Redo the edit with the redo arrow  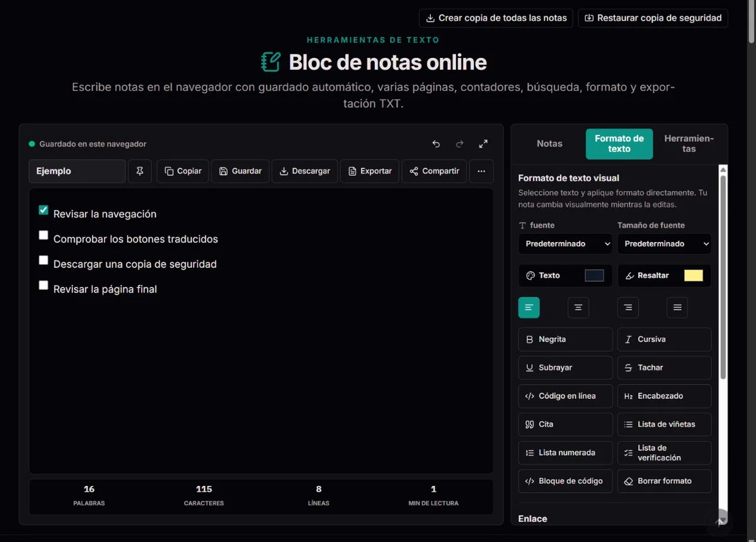(x=460, y=144)
